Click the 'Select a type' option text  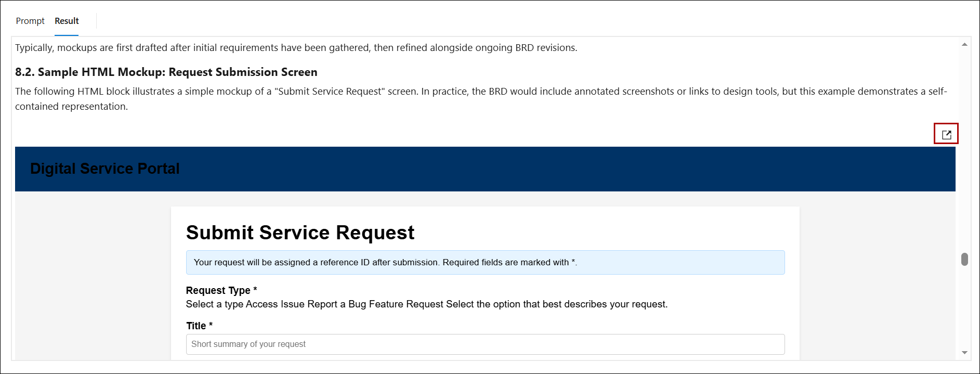pos(214,304)
